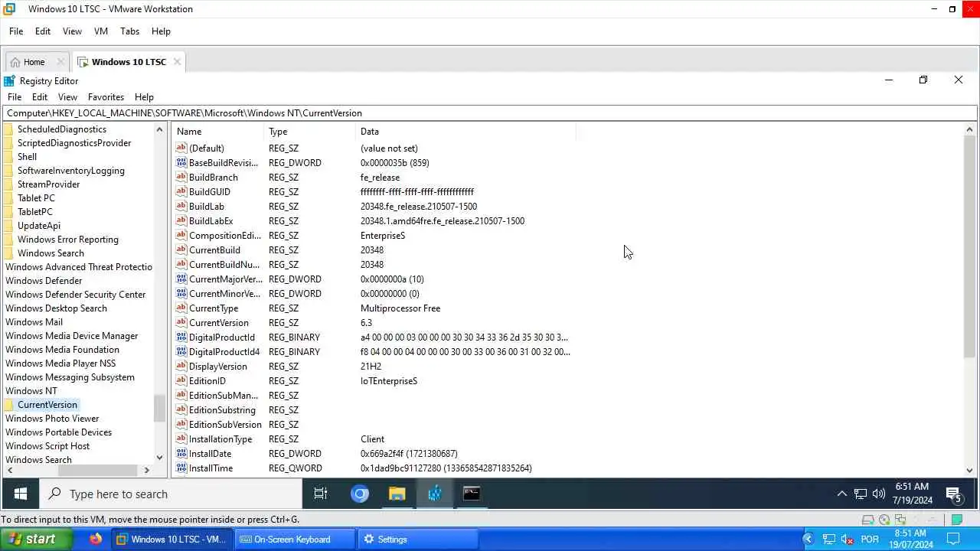Viewport: 980px width, 551px height.
Task: Click the InstallTime QWORD value icon
Action: click(x=181, y=468)
